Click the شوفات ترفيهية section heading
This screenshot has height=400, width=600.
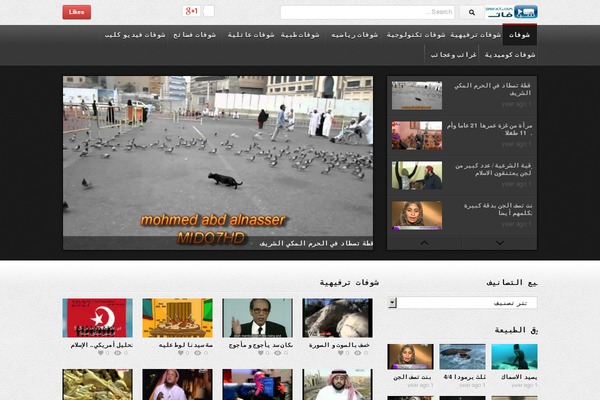(x=349, y=283)
